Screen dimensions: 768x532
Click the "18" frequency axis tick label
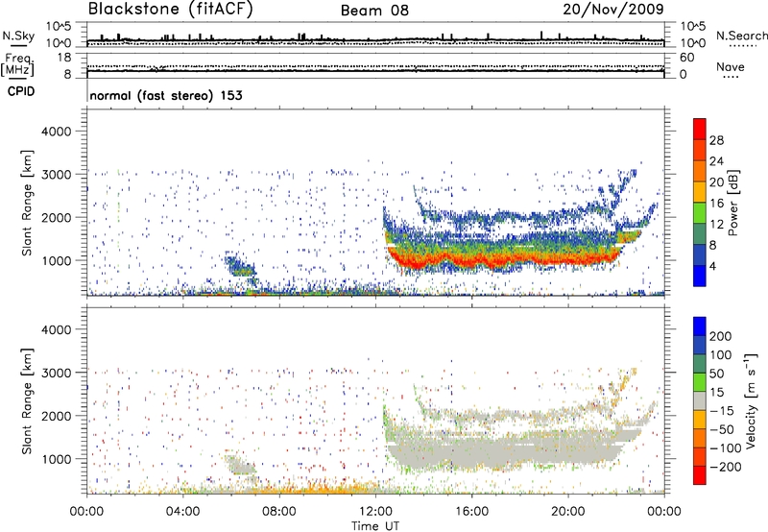64,58
